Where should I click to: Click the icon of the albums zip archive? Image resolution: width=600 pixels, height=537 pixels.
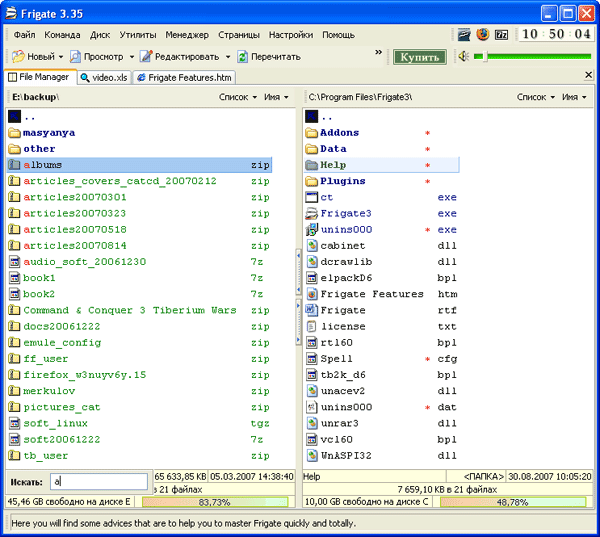(x=14, y=165)
